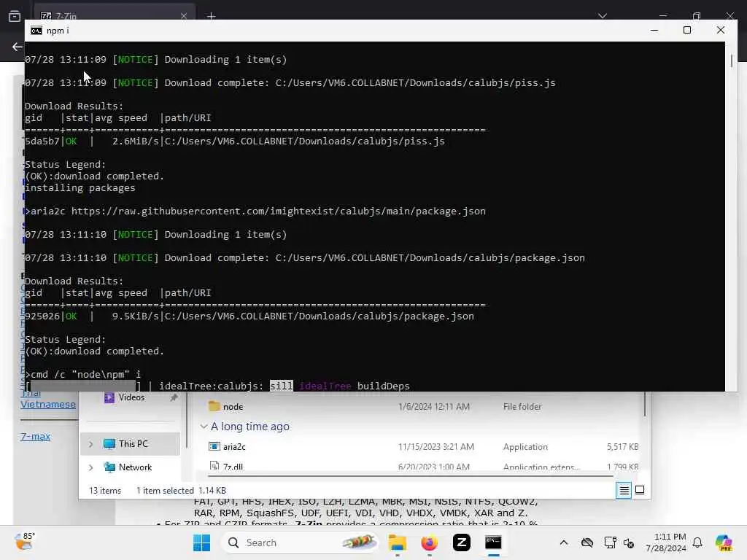Screen dimensions: 747x560
Task: Show hidden system tray icons
Action: [564, 542]
